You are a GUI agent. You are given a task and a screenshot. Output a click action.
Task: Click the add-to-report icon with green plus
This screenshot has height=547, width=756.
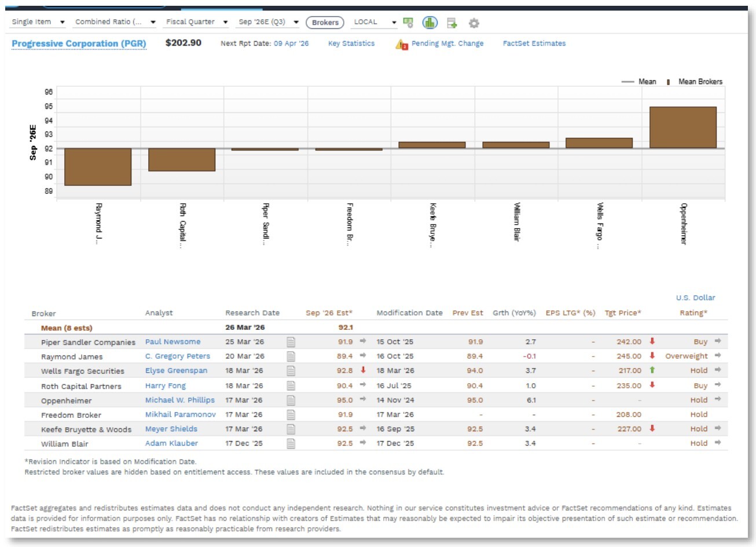[x=452, y=23]
